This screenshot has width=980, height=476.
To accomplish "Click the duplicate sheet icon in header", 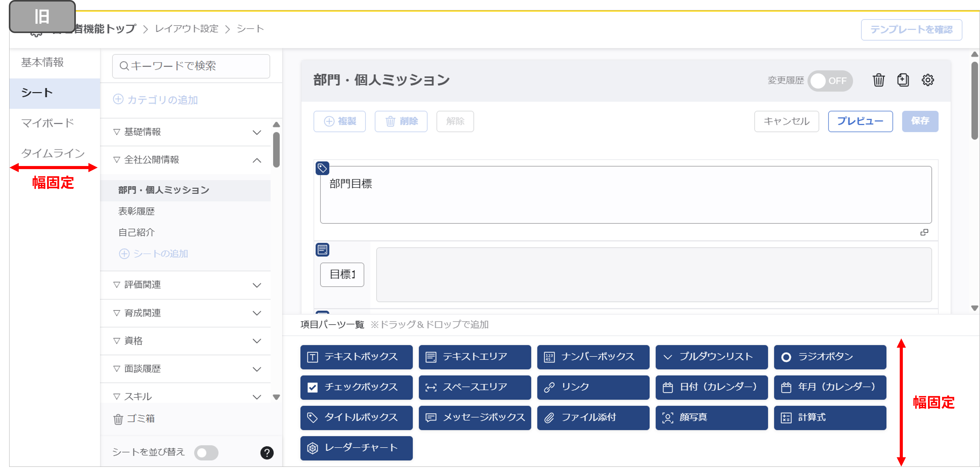I will 903,80.
